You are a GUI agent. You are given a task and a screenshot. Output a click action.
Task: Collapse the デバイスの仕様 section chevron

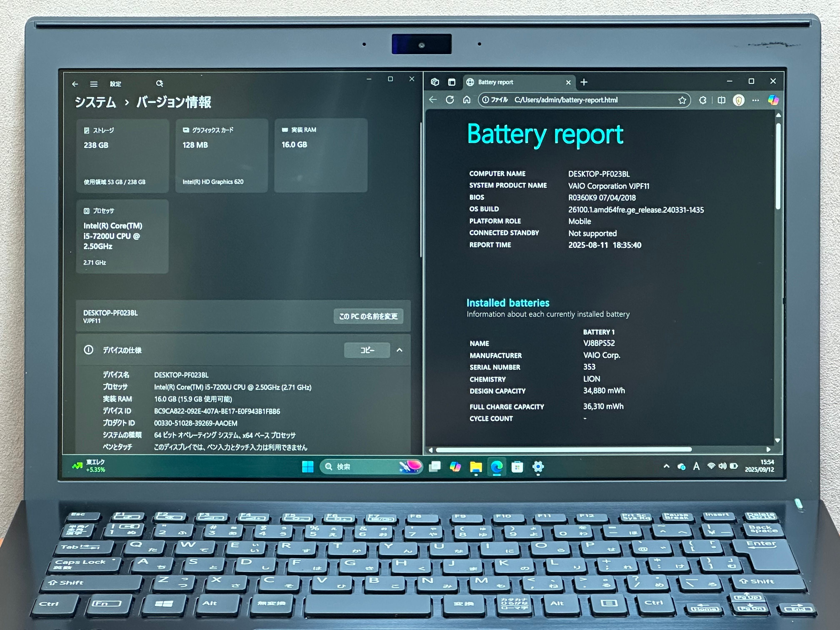coord(400,350)
